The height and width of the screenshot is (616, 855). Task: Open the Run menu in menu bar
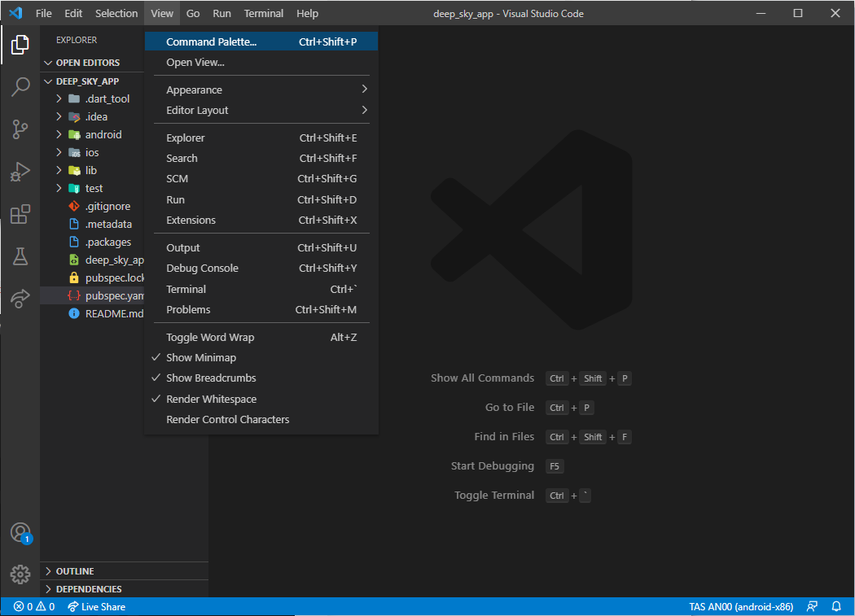221,13
